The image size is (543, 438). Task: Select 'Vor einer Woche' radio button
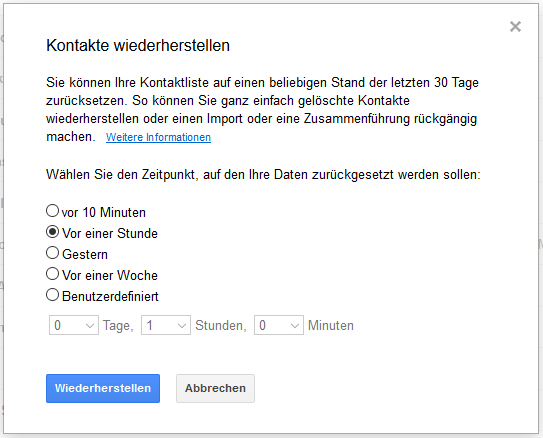pyautogui.click(x=52, y=274)
